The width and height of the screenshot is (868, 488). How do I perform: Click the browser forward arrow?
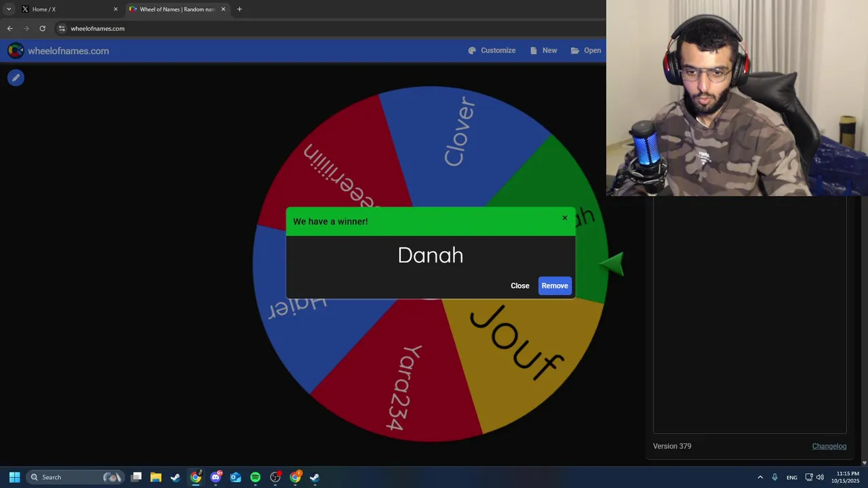26,28
